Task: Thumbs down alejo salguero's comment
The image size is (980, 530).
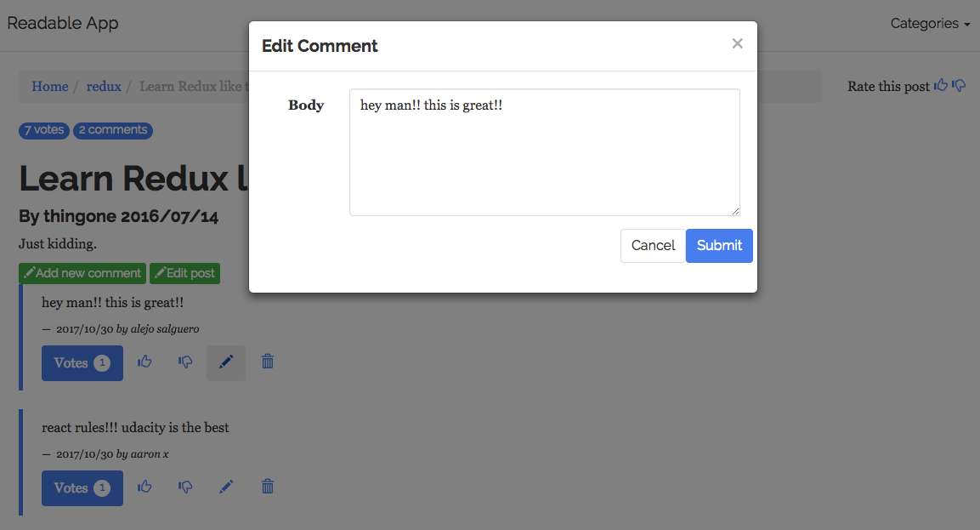Action: coord(185,362)
